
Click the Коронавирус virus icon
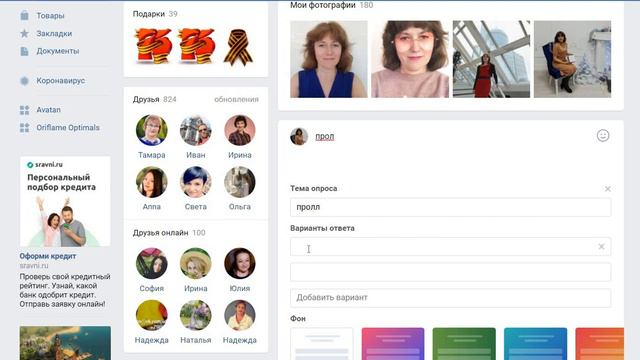point(24,81)
